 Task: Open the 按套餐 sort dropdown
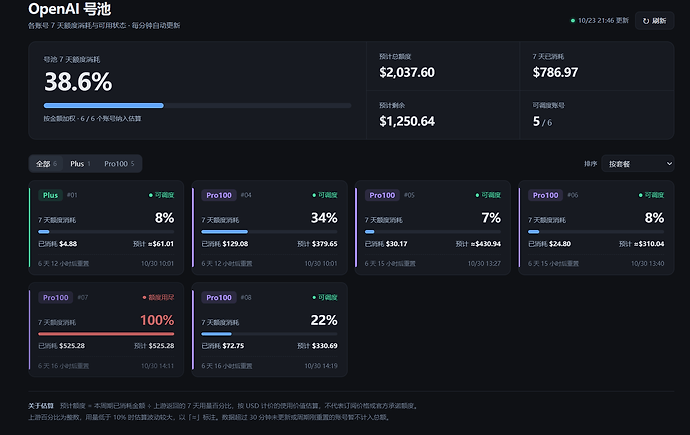click(638, 164)
